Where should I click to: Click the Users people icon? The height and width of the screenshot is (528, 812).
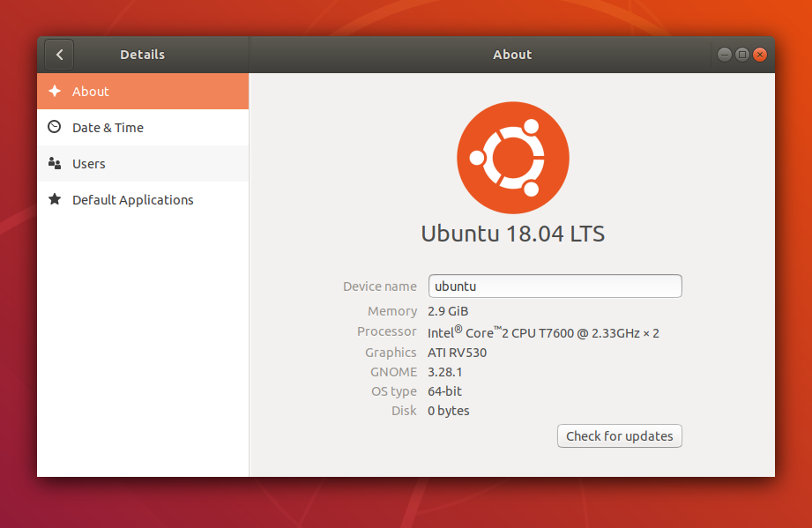point(55,164)
